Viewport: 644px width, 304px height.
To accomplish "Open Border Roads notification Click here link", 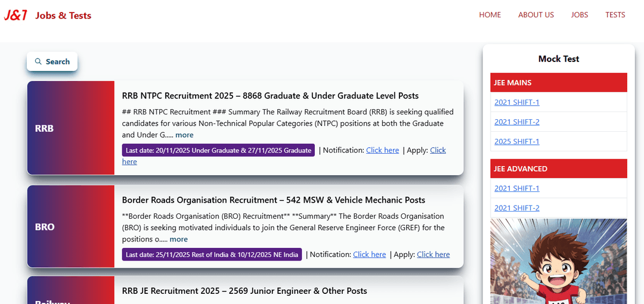I will point(369,255).
